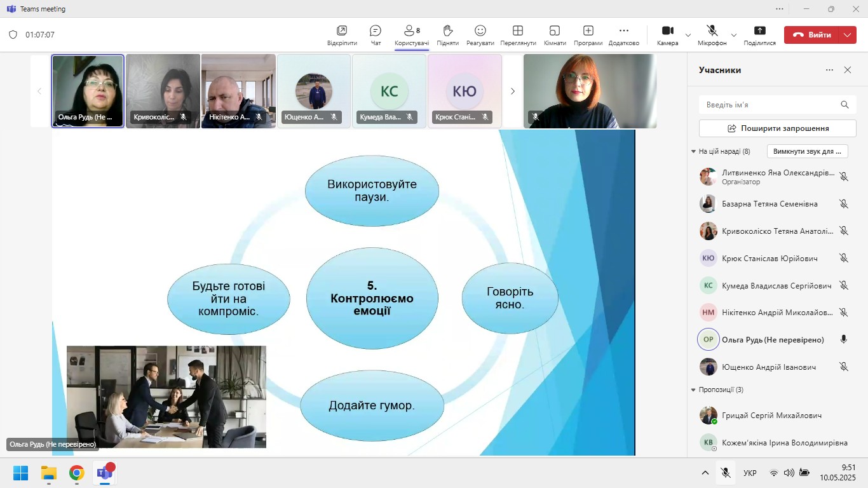The width and height of the screenshot is (868, 488).
Task: Select Нікітенко video thumbnail
Action: [x=238, y=91]
